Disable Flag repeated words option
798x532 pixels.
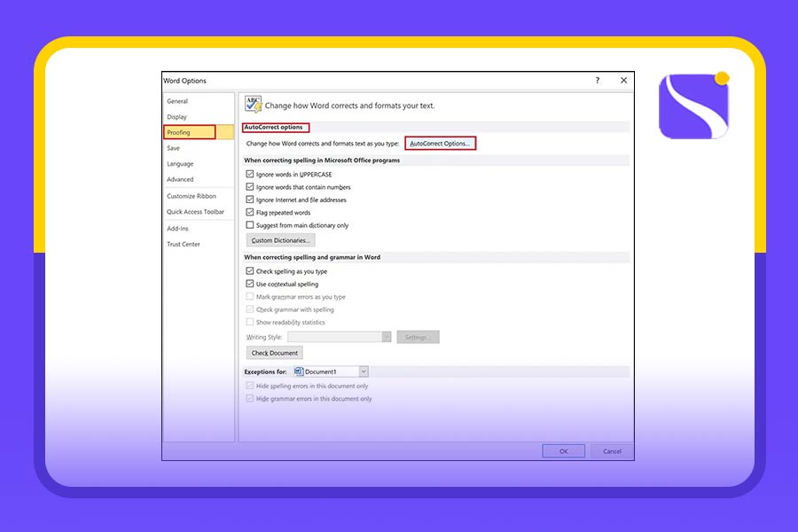(x=250, y=213)
